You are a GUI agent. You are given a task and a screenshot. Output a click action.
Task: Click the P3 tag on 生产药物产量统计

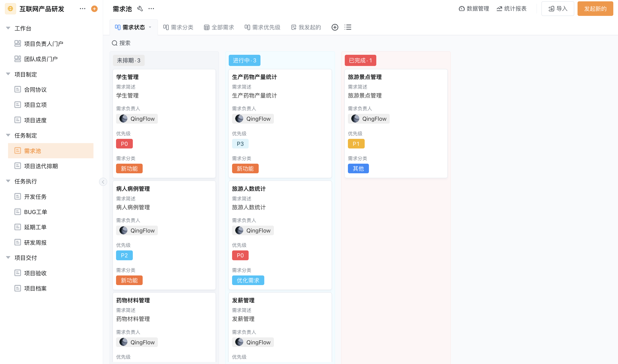point(240,144)
